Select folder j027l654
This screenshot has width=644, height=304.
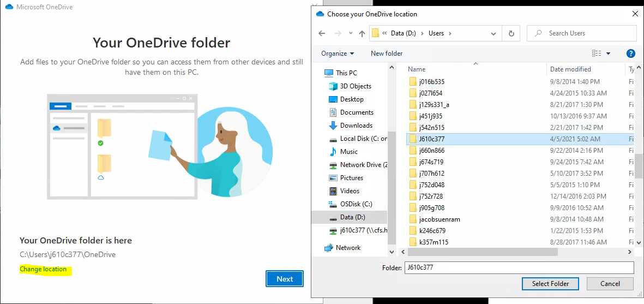coord(430,93)
